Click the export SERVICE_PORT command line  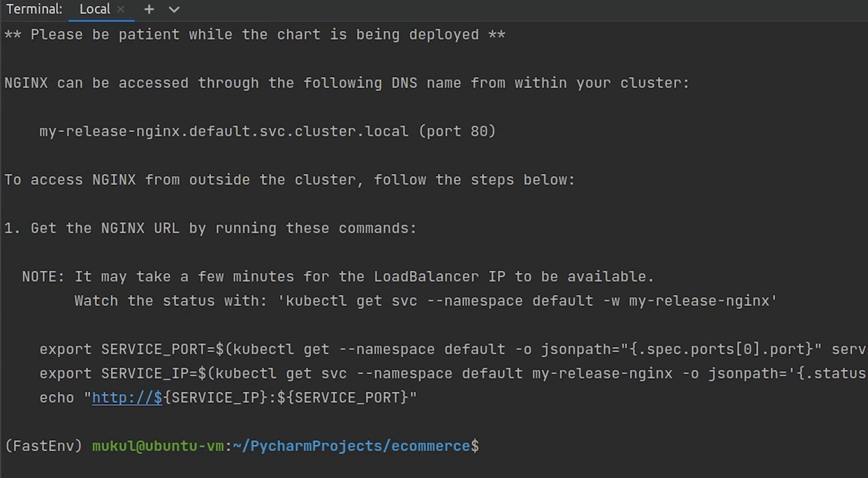(x=440, y=349)
